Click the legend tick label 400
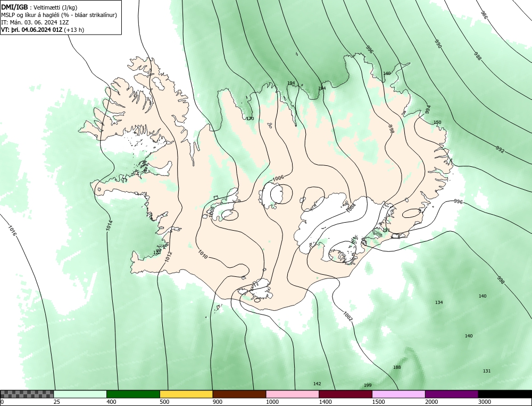Image resolution: width=532 pixels, height=406 pixels. 111,402
